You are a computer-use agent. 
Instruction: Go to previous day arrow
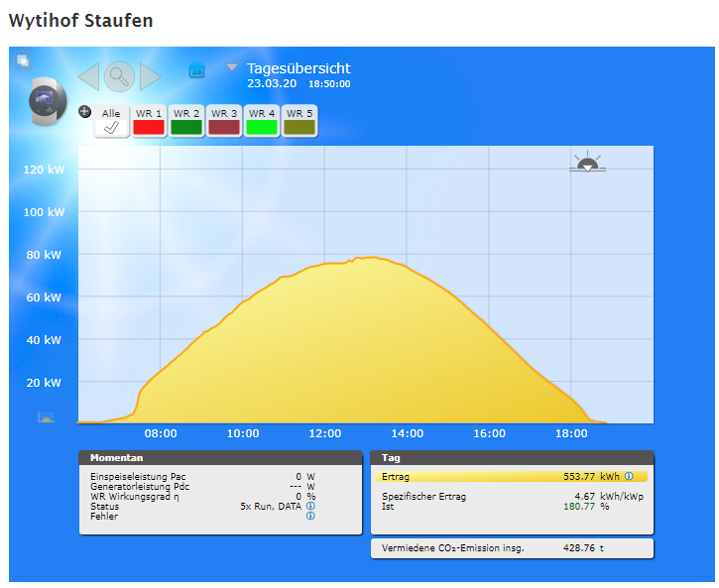88,77
